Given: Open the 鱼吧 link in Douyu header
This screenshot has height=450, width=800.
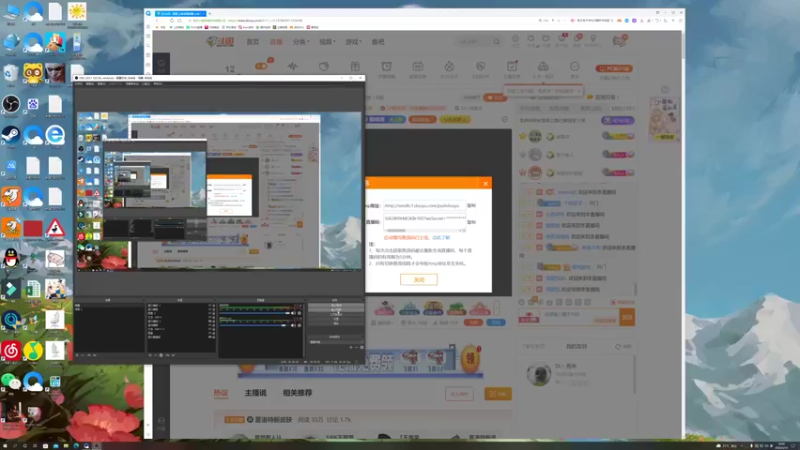Looking at the screenshot, I should pyautogui.click(x=378, y=42).
